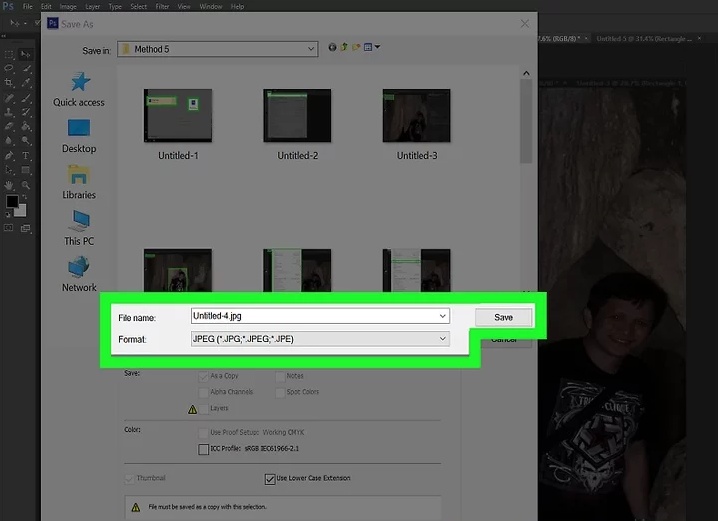
Task: Select the Zoom tool
Action: pos(26,185)
